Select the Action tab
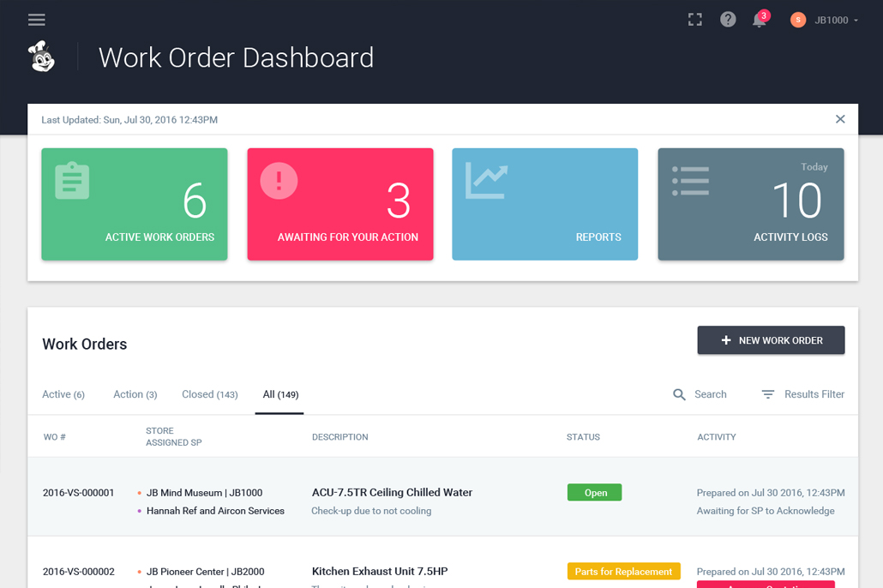Screen dimensions: 883x588 [x=135, y=394]
